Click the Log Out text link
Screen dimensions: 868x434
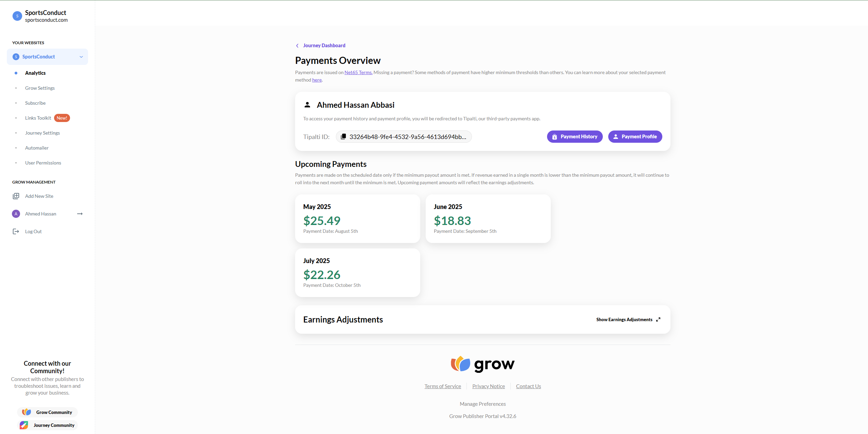click(x=33, y=231)
